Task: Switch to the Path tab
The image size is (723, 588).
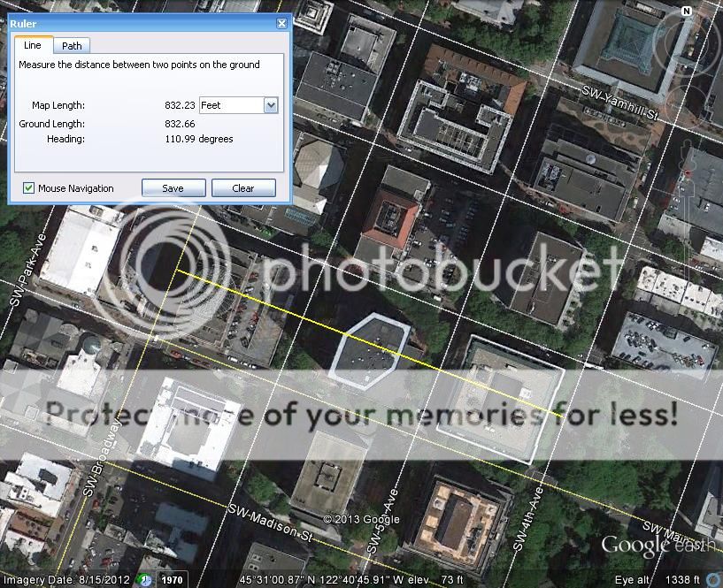Action: click(x=72, y=46)
